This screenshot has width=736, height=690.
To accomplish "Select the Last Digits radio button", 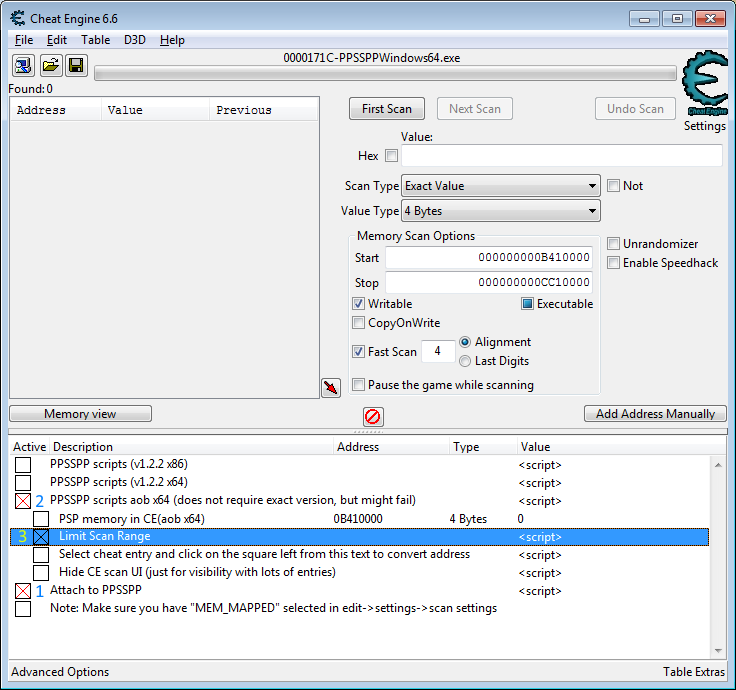I will coord(465,361).
